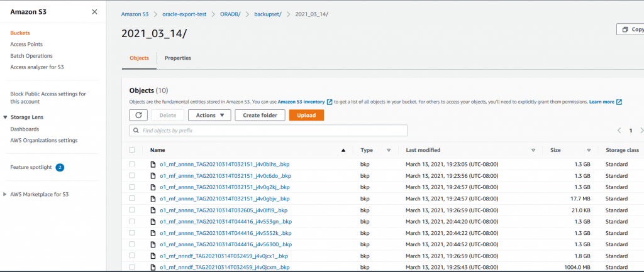The height and width of the screenshot is (272, 644).
Task: Check the box for j4v553gn_.bkp row
Action: click(x=132, y=221)
